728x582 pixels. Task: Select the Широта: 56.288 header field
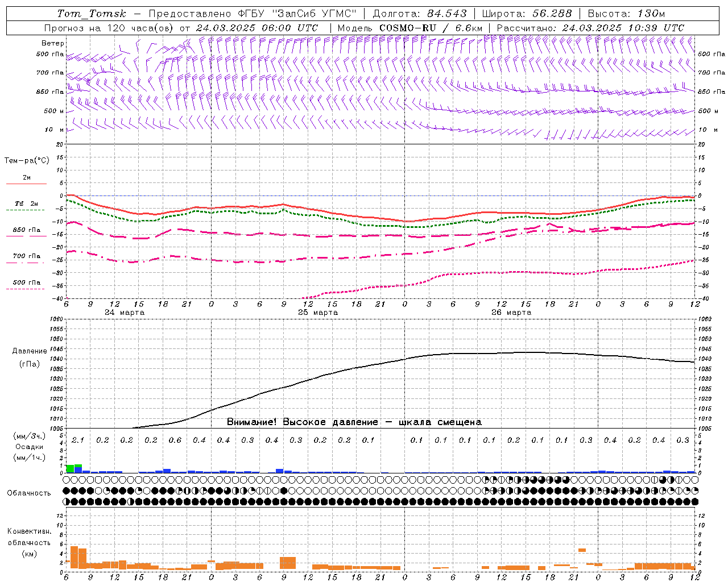527,14
